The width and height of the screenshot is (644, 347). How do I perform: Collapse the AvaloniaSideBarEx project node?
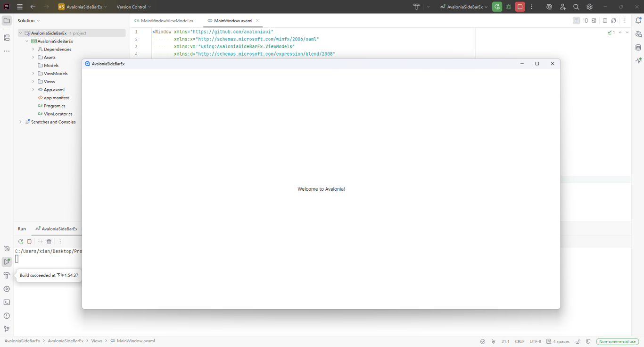point(27,41)
